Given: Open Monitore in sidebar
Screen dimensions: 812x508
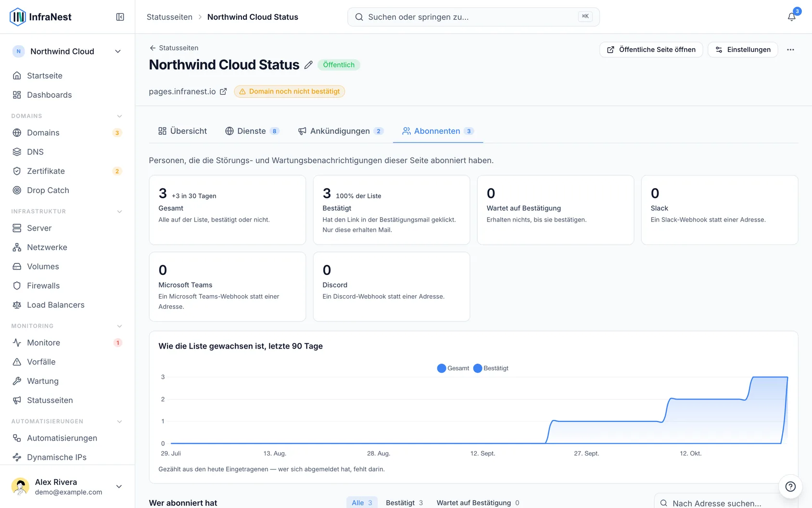Looking at the screenshot, I should pyautogui.click(x=67, y=342).
